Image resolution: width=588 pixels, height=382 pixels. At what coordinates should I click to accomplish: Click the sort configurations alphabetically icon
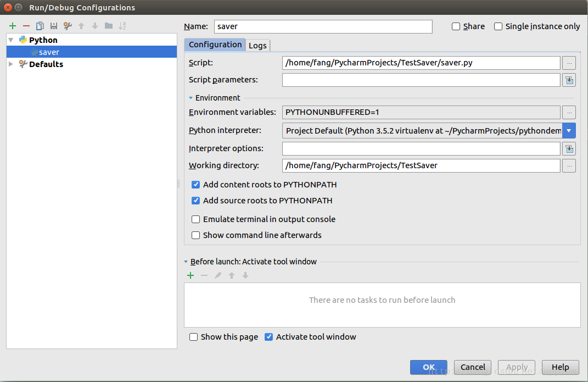[x=122, y=26]
